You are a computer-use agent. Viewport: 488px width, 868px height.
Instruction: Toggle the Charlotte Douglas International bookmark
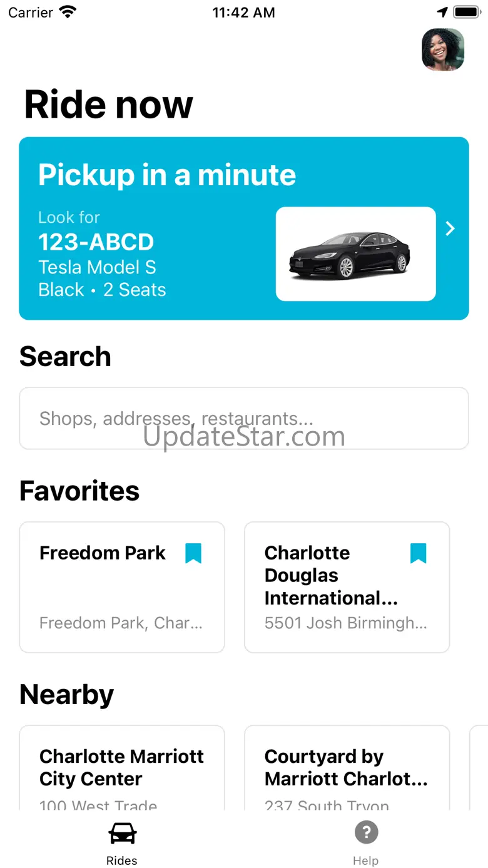[x=418, y=553]
